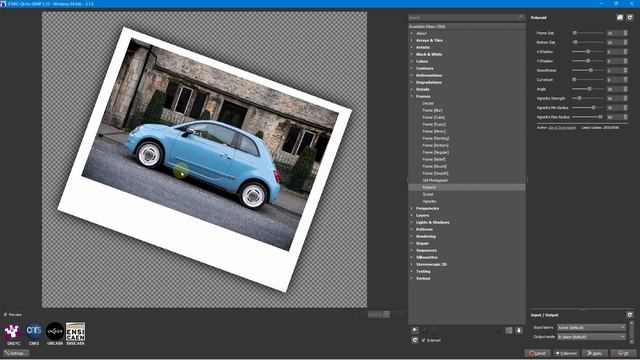Click the update filters refresh icon
Viewport: 640px width, 360px height.
click(415, 340)
